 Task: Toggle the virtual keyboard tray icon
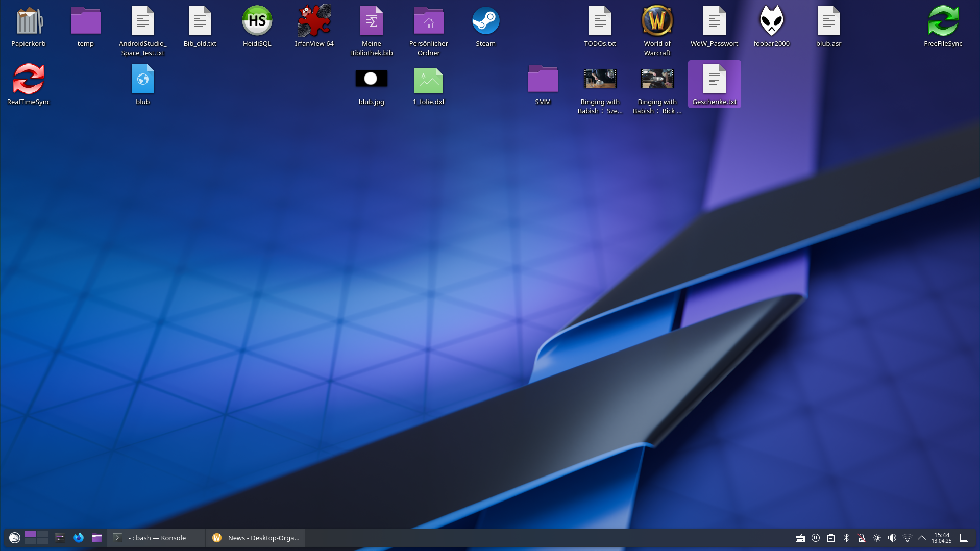[800, 538]
